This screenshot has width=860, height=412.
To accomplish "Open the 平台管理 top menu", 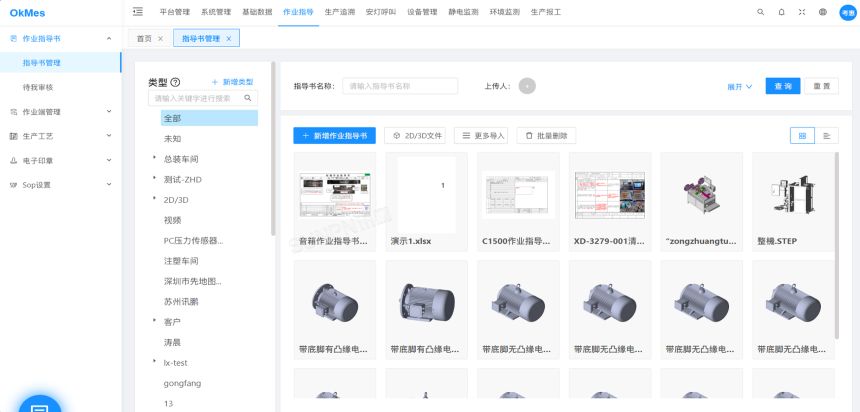I will 174,12.
